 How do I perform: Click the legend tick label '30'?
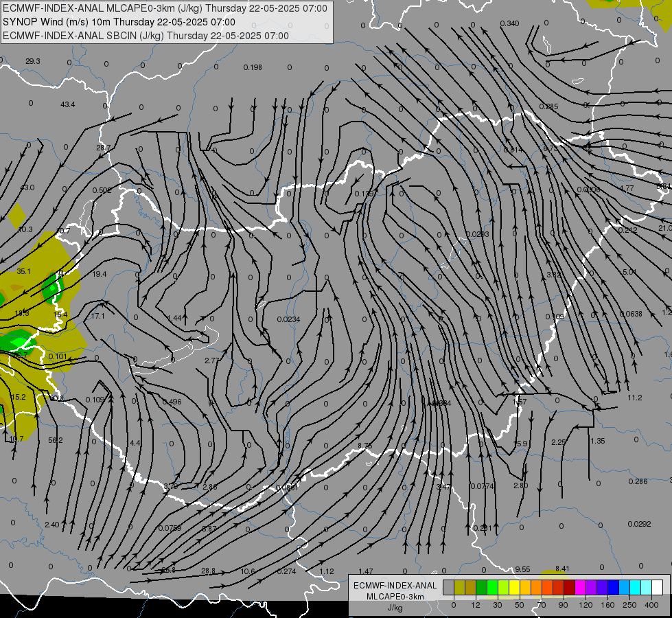tap(498, 605)
